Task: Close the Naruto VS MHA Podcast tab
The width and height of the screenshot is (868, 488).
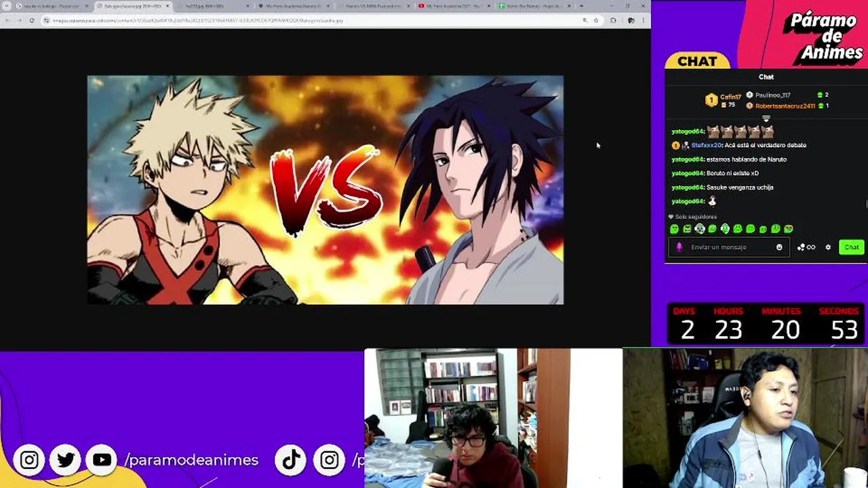Action: pos(409,6)
